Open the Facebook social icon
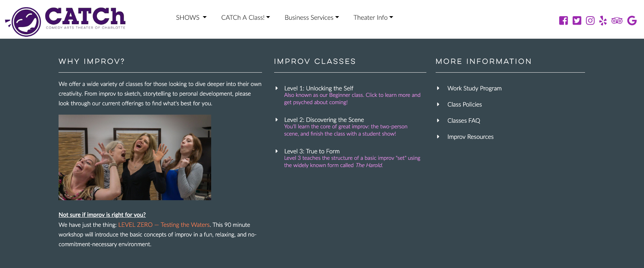644x268 pixels. 563,21
